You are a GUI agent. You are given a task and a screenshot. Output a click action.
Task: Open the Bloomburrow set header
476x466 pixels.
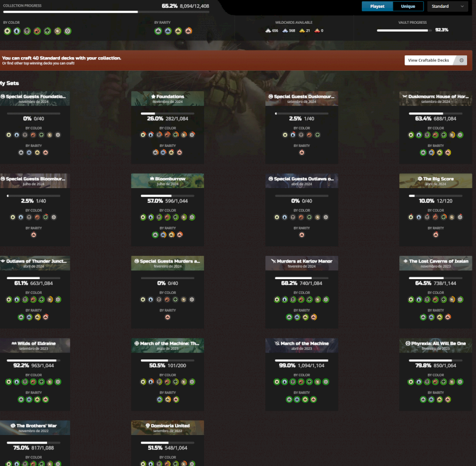pyautogui.click(x=168, y=181)
